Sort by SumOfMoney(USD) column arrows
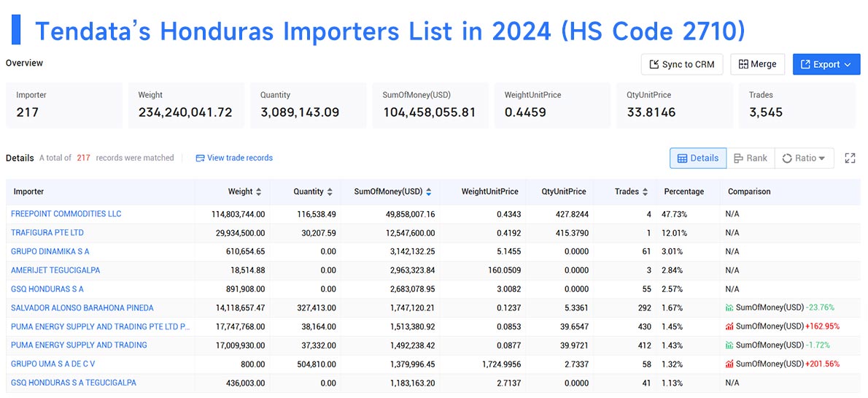Screen dimensions: 868x398 pos(428,192)
